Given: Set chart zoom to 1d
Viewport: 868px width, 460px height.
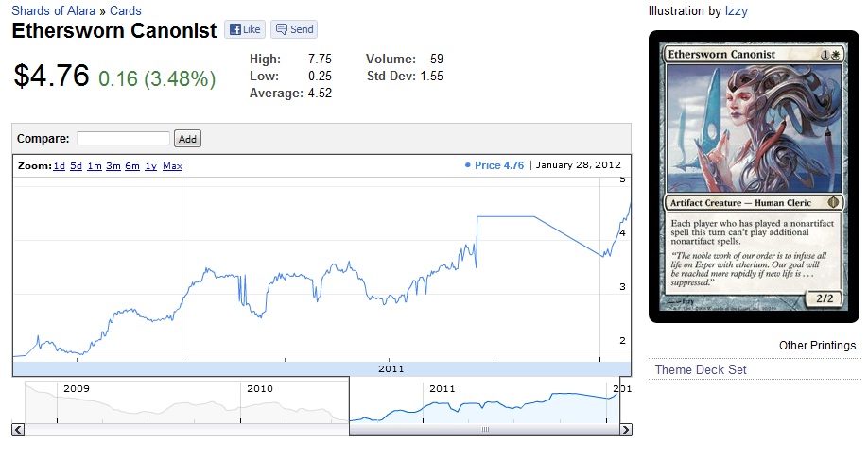Looking at the screenshot, I should pyautogui.click(x=59, y=166).
